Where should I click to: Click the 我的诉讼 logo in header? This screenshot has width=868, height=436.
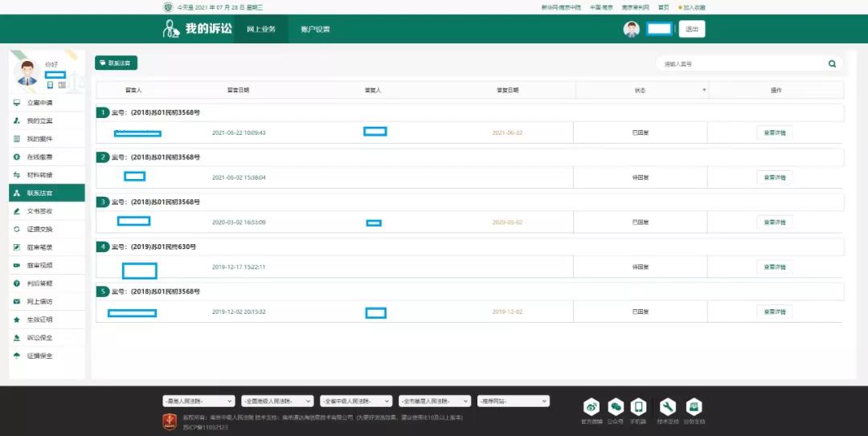[197, 29]
